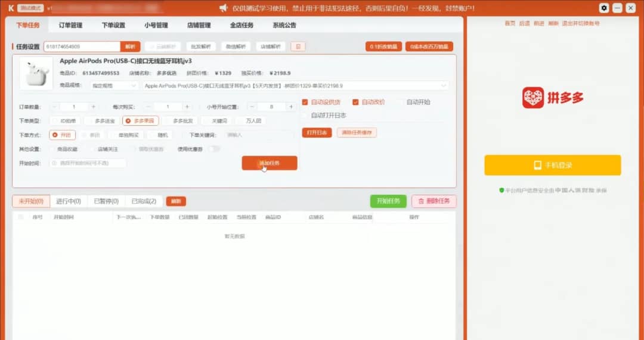Screen dimensions: 644x340
Task: Switch to 下单任务 tab
Action: tap(28, 25)
